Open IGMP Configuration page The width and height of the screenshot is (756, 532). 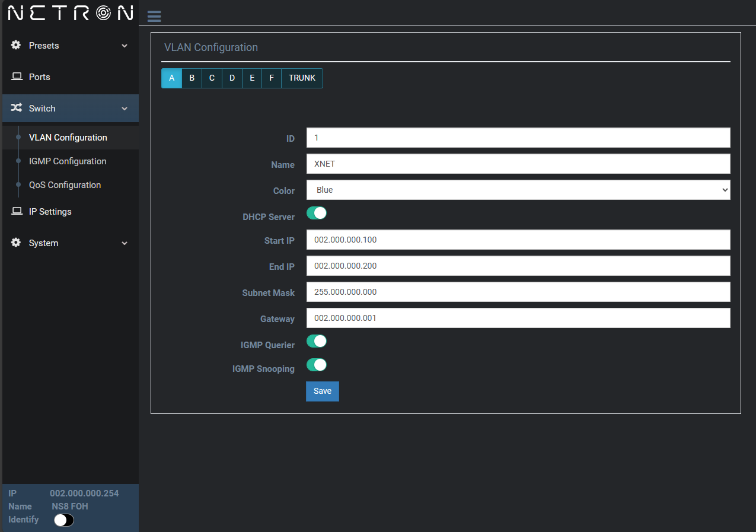[68, 161]
